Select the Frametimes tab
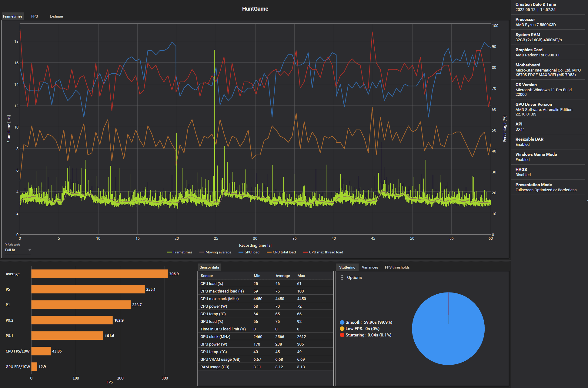 click(13, 16)
